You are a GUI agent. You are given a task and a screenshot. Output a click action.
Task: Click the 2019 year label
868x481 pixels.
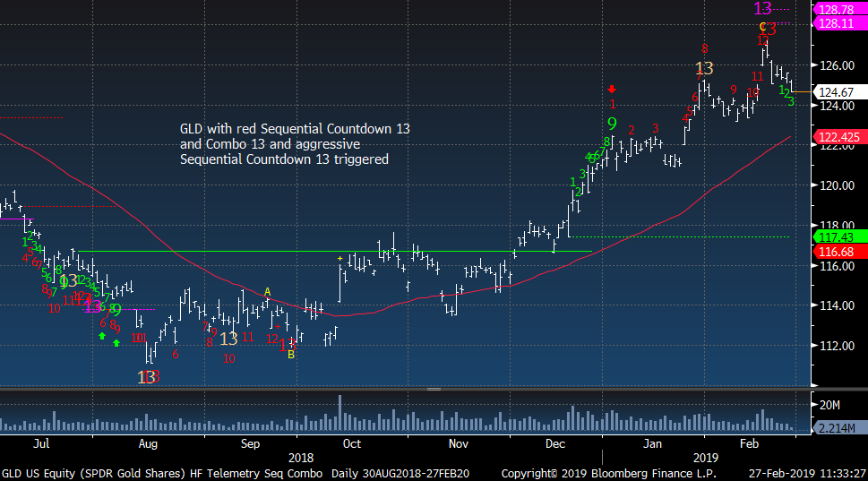tap(706, 459)
